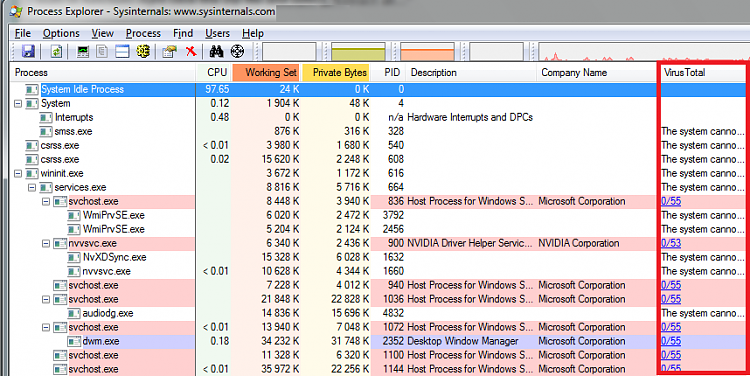Image resolution: width=750 pixels, height=376 pixels.
Task: Click the red X Kill Process icon
Action: tap(191, 51)
